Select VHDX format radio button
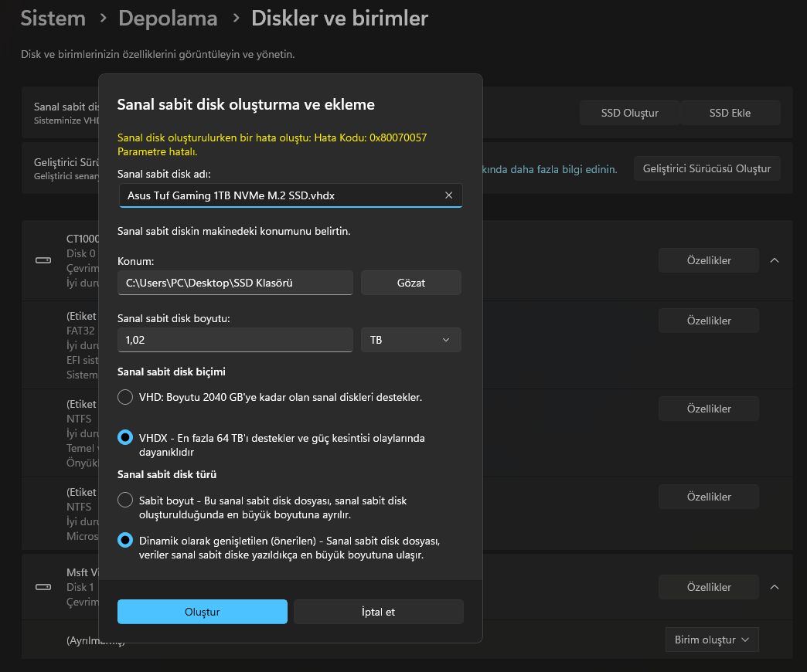The height and width of the screenshot is (672, 807). tap(125, 438)
